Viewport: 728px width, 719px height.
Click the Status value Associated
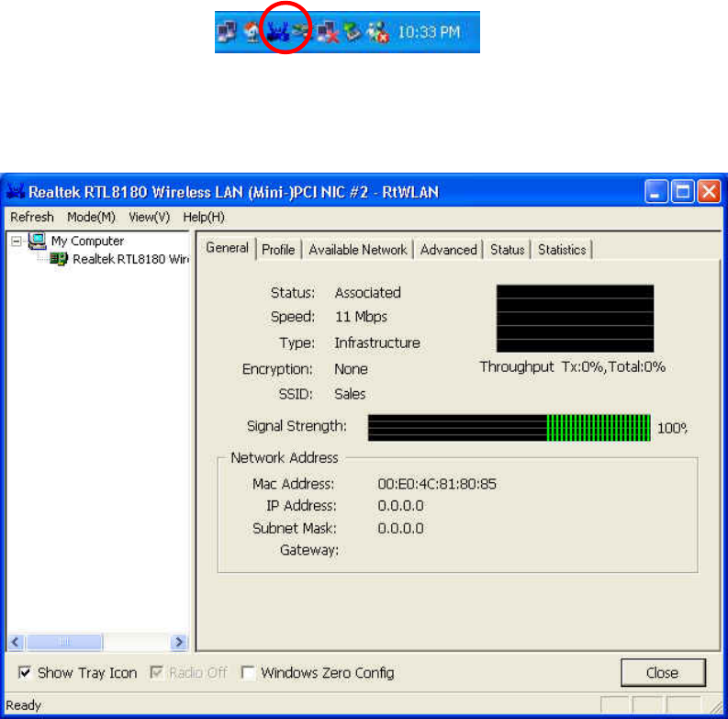pyautogui.click(x=367, y=293)
